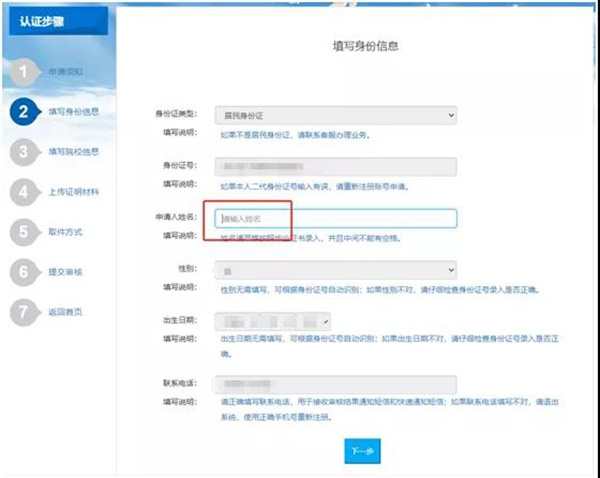Click the 填写身份信息 page heading

coord(366,46)
